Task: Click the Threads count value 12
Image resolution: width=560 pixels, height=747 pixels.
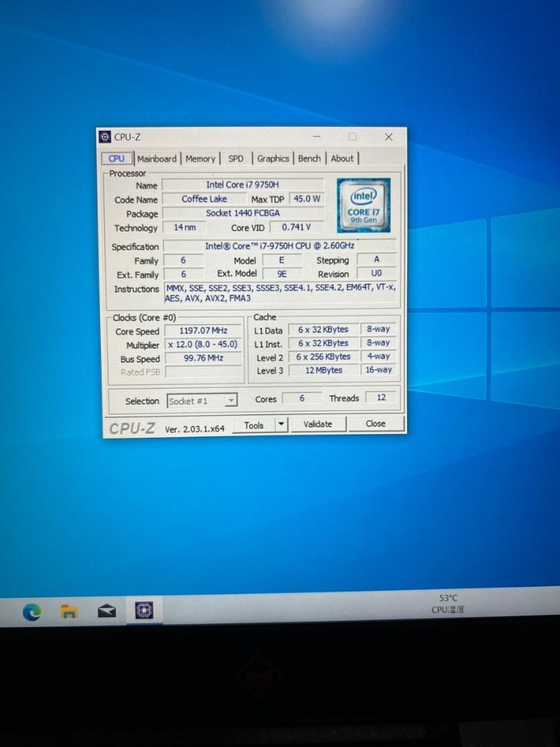Action: pos(382,397)
